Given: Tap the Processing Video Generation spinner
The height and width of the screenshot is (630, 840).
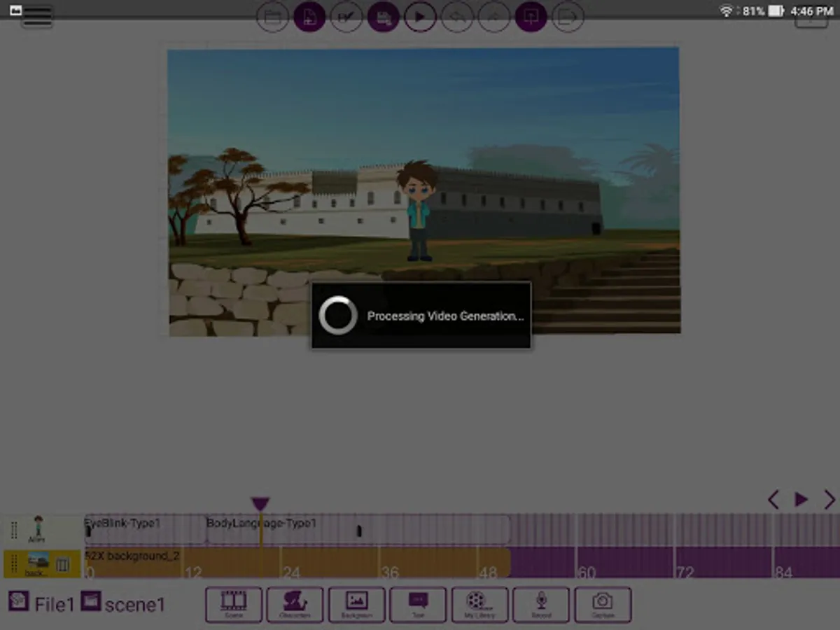Looking at the screenshot, I should point(338,315).
